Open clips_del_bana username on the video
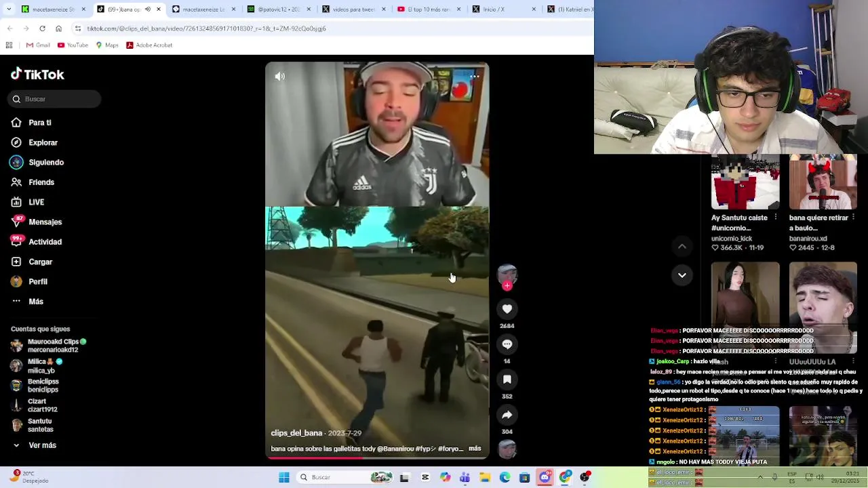Image resolution: width=868 pixels, height=488 pixels. click(x=296, y=433)
